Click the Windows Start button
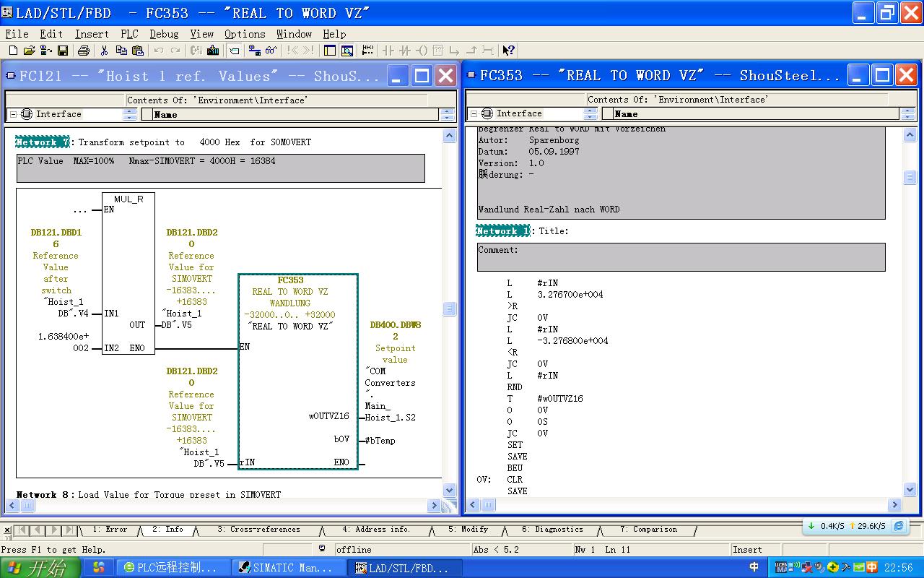 [35, 568]
